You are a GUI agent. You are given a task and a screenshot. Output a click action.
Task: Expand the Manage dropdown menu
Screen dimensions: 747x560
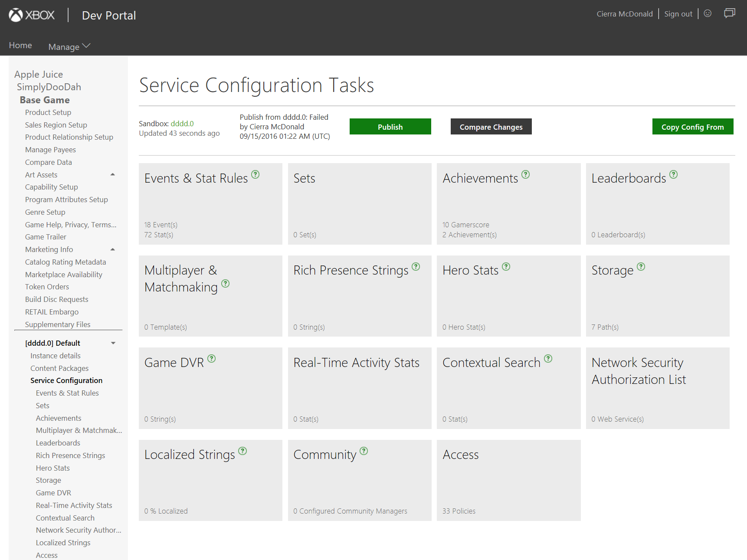coord(69,46)
